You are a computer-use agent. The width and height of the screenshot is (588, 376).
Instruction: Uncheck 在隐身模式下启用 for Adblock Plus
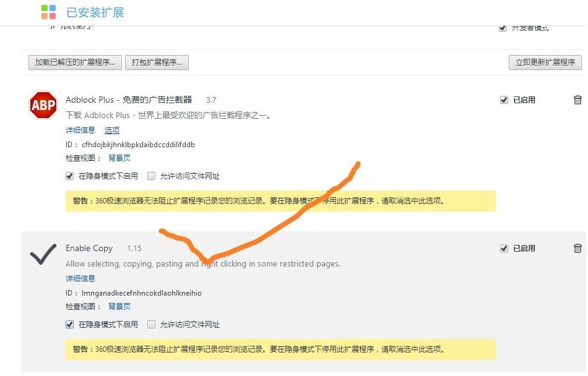click(x=70, y=176)
